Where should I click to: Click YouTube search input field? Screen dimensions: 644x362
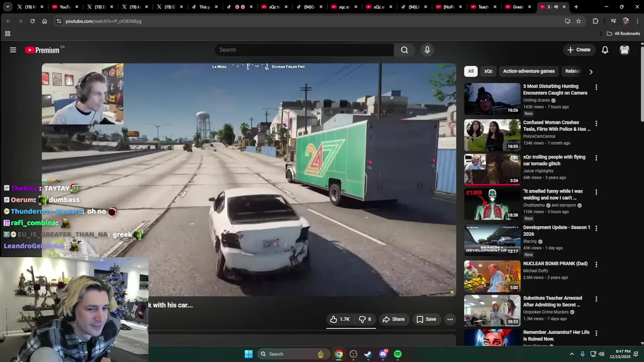(x=304, y=50)
